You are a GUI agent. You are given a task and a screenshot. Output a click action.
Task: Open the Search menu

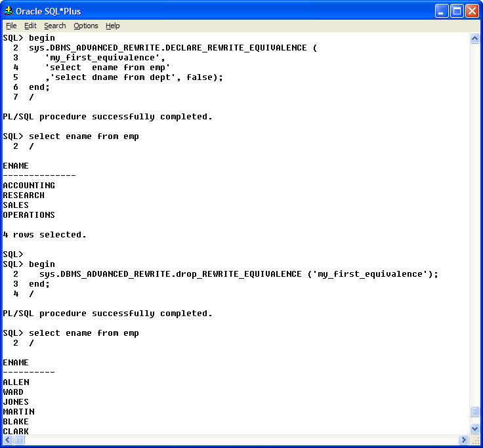click(x=55, y=26)
